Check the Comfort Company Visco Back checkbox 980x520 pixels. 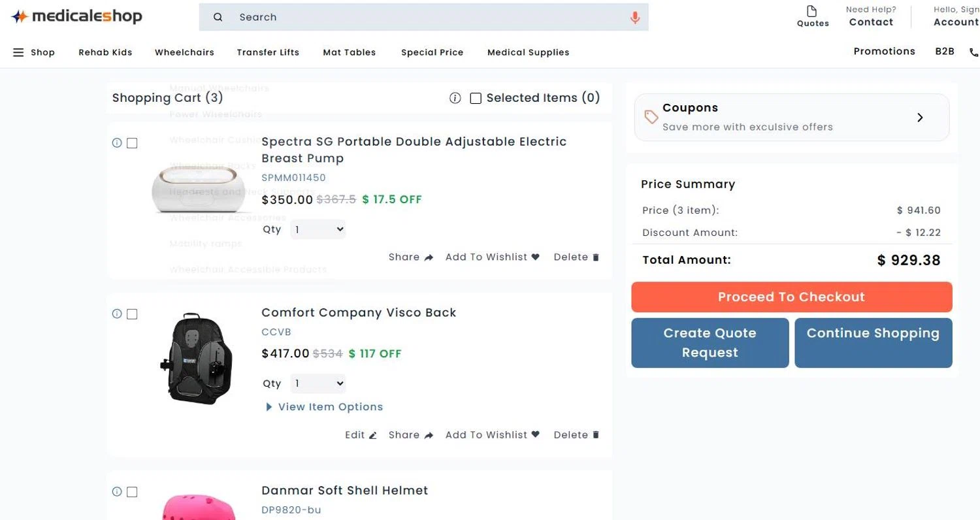pyautogui.click(x=132, y=314)
